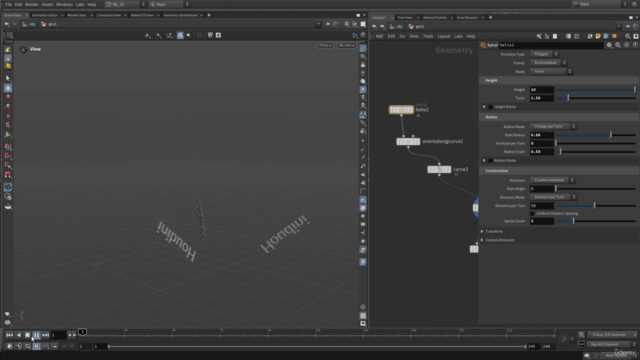
Task: Open parameter pane gear settings menu
Action: [609, 45]
